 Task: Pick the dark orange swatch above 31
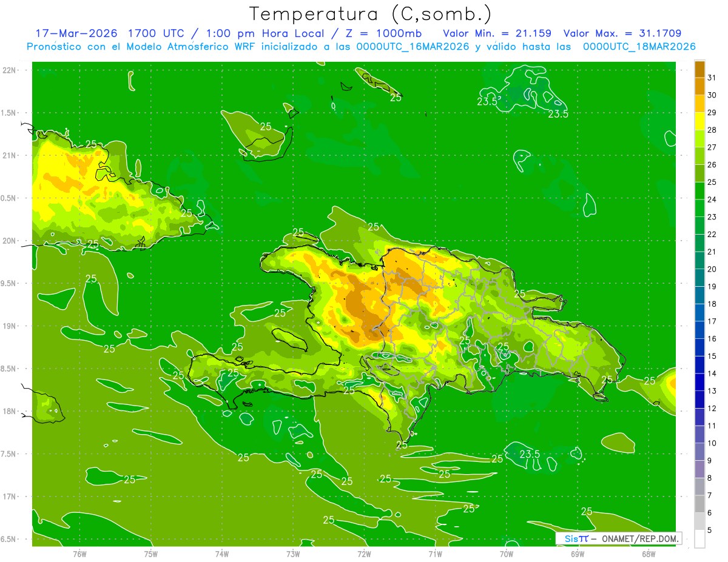pyautogui.click(x=699, y=69)
